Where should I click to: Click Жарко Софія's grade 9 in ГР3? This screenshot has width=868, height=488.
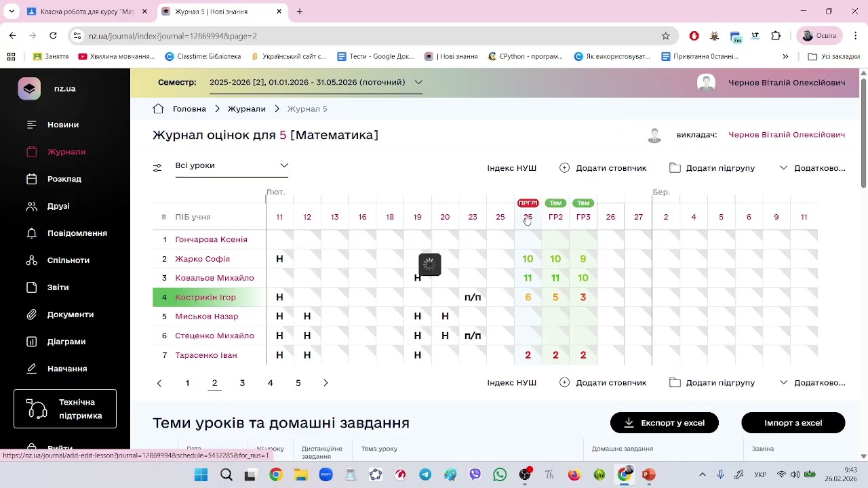coord(583,259)
